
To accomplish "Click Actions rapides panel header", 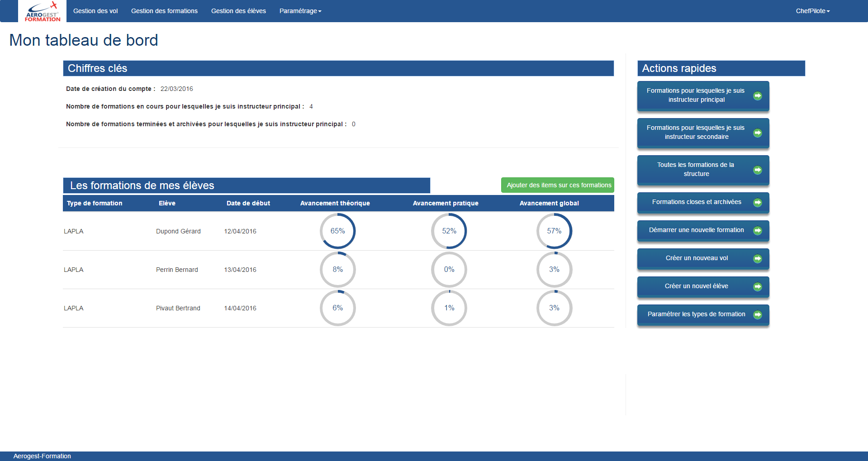I will tap(721, 68).
